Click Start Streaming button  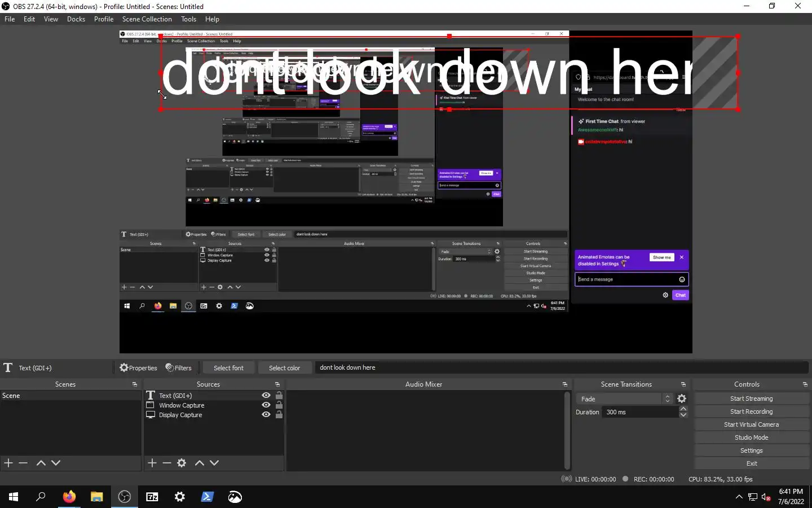(751, 398)
